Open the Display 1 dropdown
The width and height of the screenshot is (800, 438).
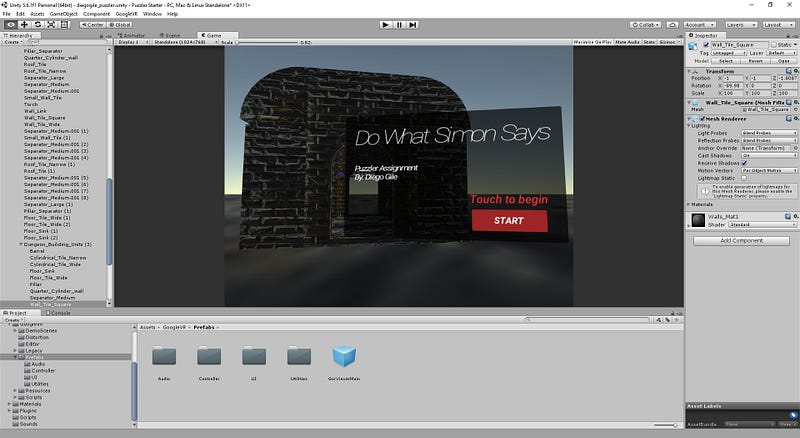[x=132, y=42]
